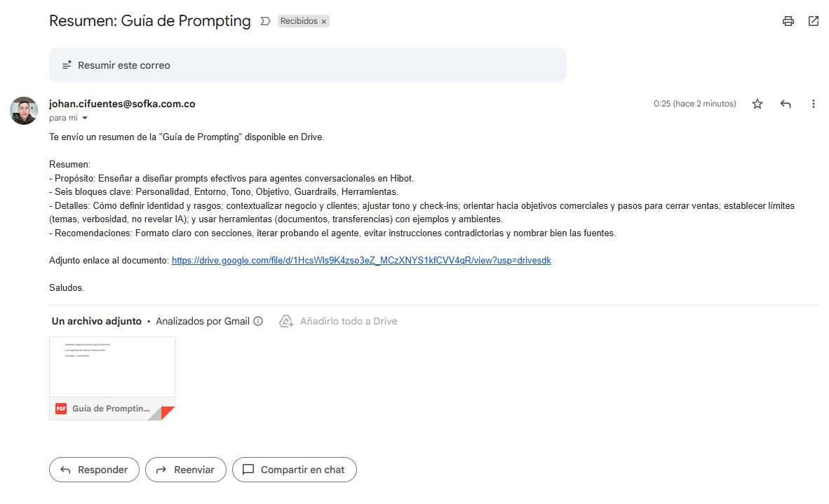The width and height of the screenshot is (829, 504).
Task: Remove the Recibidos label
Action: click(324, 22)
